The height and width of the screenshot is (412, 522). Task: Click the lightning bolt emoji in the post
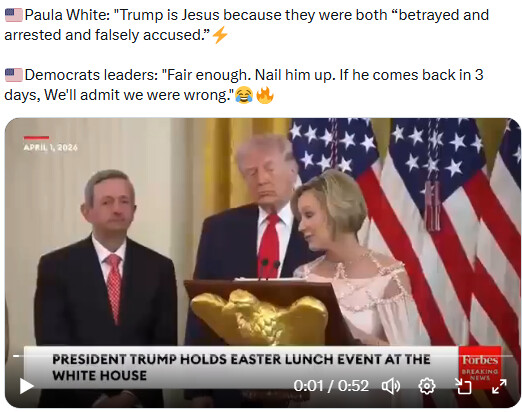220,35
